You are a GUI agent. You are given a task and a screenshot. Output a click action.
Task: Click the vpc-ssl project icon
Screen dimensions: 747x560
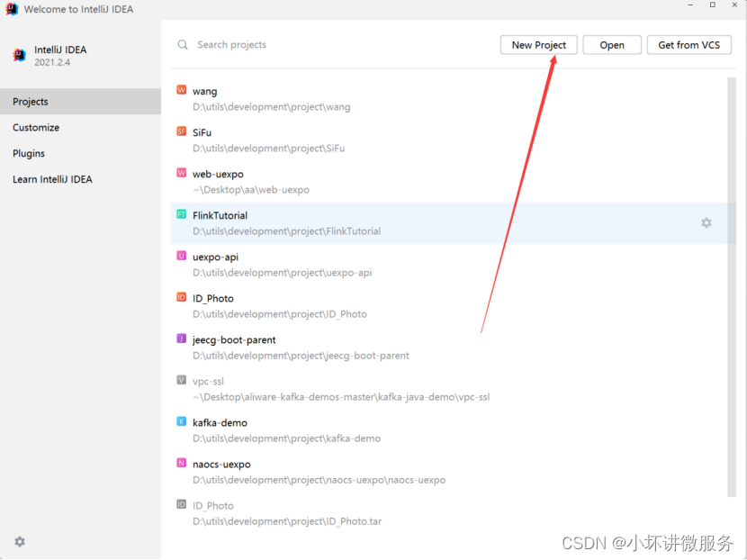click(182, 380)
